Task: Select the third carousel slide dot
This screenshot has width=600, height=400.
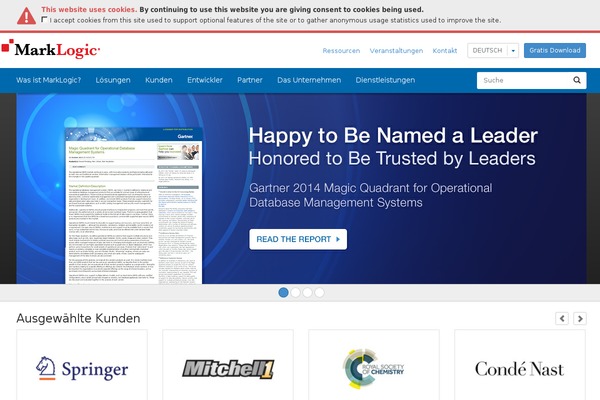Action: 307,292
